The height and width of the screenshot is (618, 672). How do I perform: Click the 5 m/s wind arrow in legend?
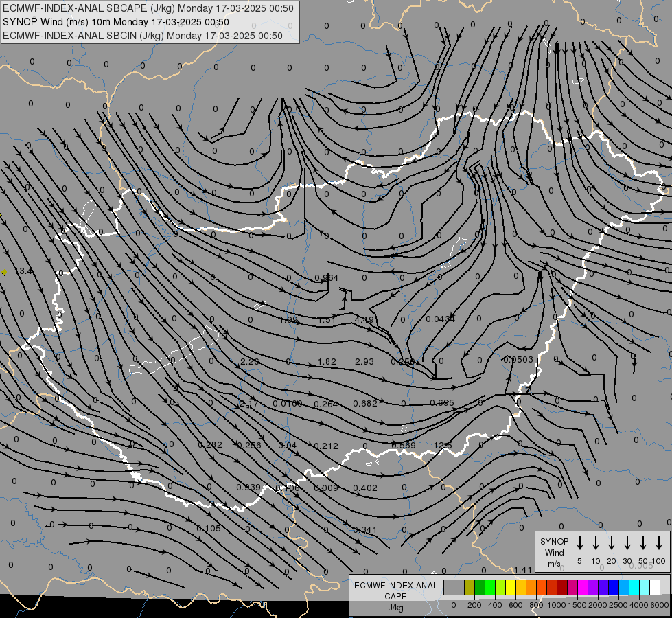pos(579,543)
